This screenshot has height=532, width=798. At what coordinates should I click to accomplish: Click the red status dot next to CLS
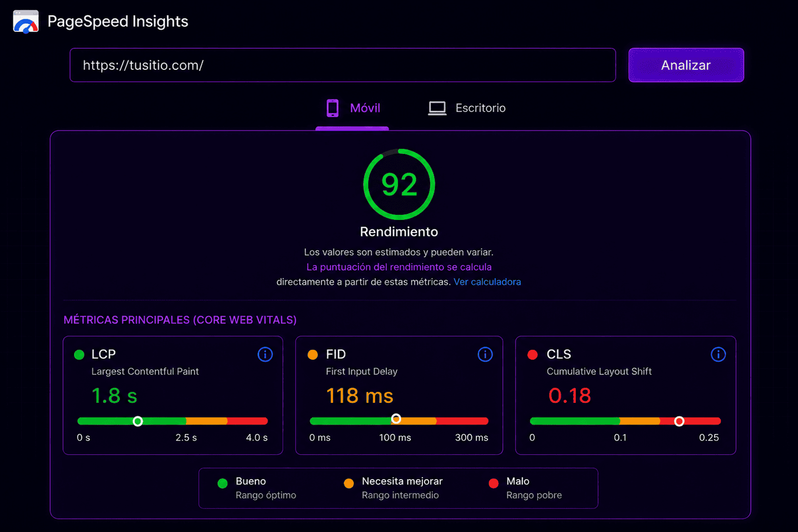tap(532, 355)
